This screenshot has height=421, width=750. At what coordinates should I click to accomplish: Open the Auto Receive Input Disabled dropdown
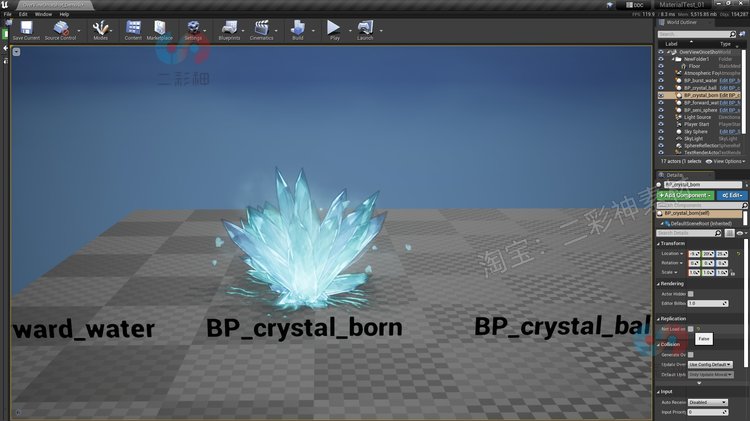coord(708,402)
